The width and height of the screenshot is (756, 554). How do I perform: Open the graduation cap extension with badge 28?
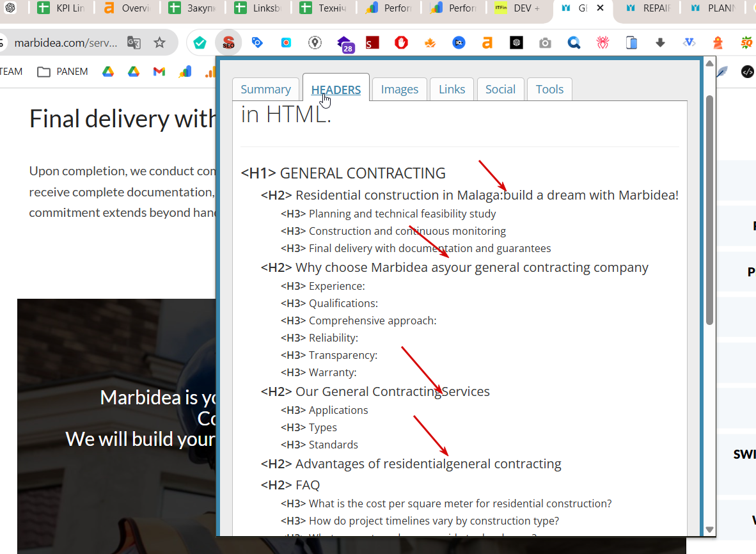point(345,44)
